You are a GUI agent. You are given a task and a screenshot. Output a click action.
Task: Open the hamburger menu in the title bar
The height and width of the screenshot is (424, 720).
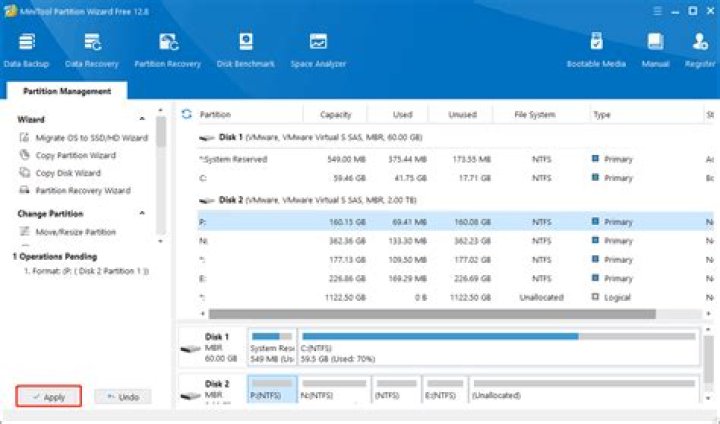[x=658, y=11]
